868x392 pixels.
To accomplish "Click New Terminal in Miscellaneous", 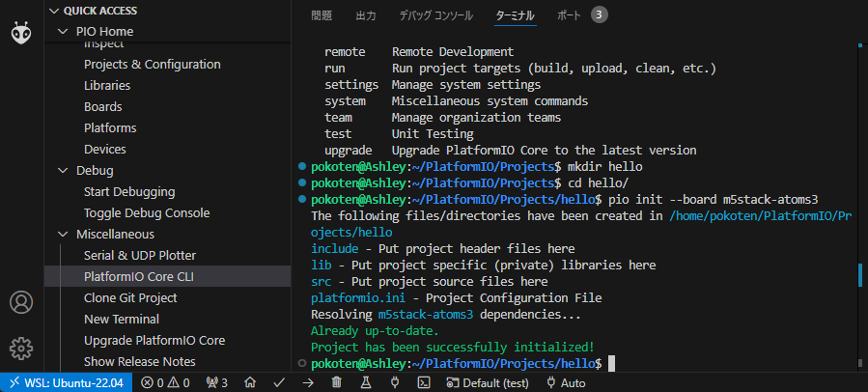I will pyautogui.click(x=122, y=319).
